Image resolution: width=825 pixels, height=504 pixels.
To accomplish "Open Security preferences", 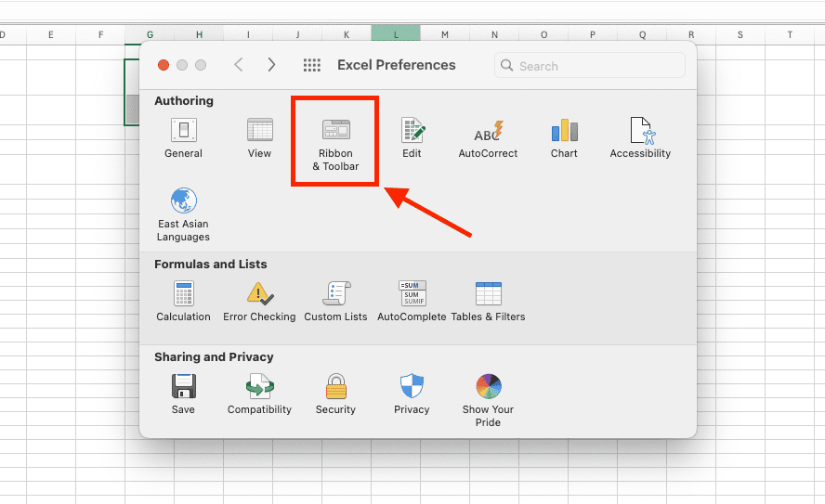I will pos(335,394).
